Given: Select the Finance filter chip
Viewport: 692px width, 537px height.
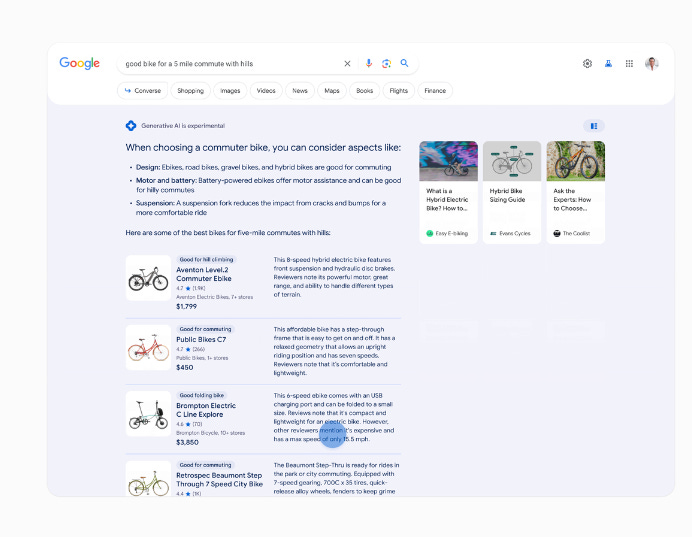Looking at the screenshot, I should (x=435, y=90).
